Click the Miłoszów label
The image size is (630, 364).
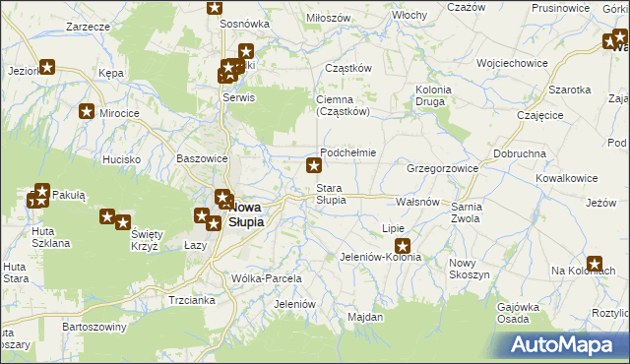tap(329, 18)
